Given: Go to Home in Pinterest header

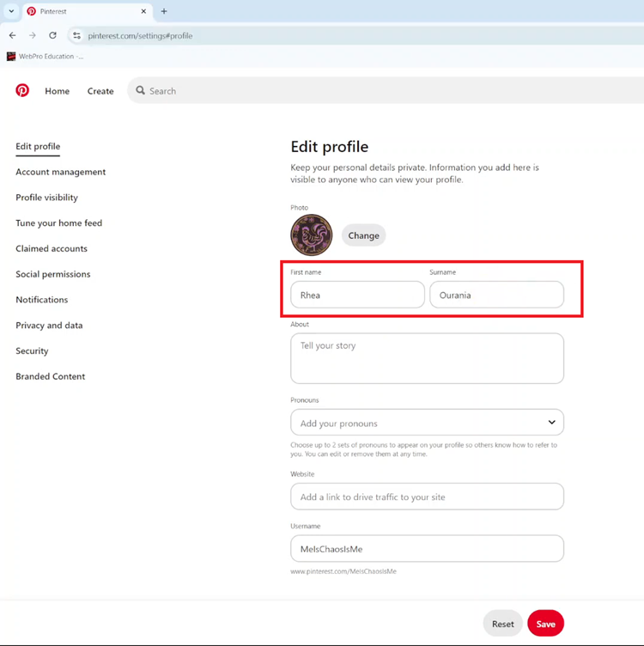Looking at the screenshot, I should pos(58,91).
